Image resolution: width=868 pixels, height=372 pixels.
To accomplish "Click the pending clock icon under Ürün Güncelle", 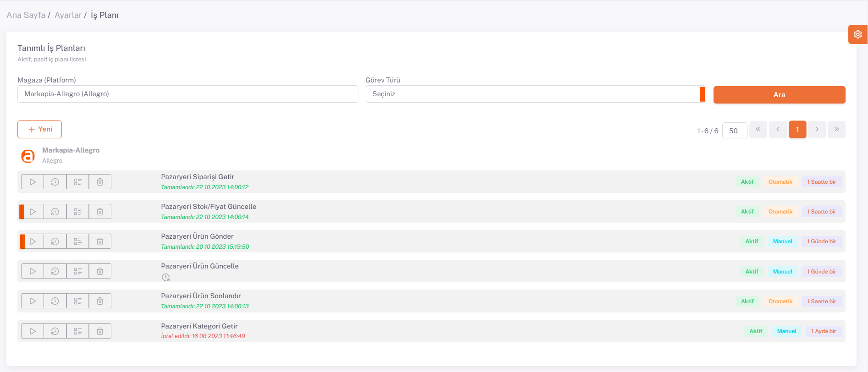I will (x=166, y=277).
